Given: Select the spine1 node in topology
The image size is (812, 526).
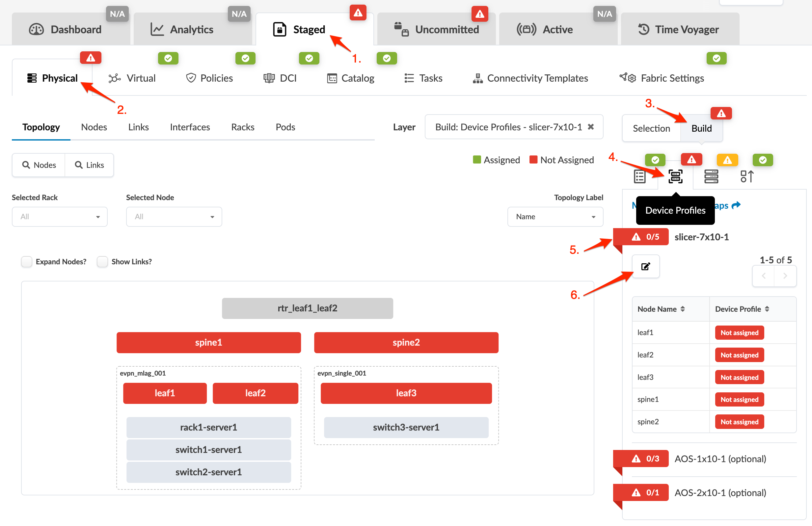Looking at the screenshot, I should [x=208, y=342].
